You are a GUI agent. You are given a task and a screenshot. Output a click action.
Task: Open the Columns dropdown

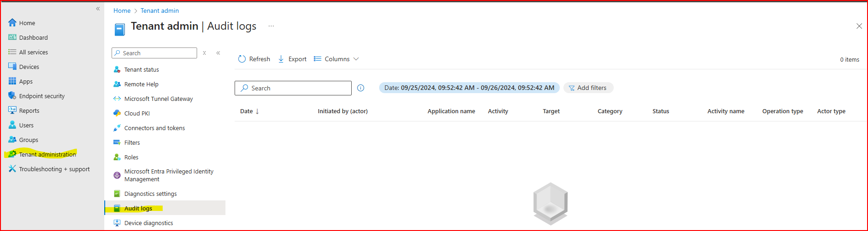336,59
